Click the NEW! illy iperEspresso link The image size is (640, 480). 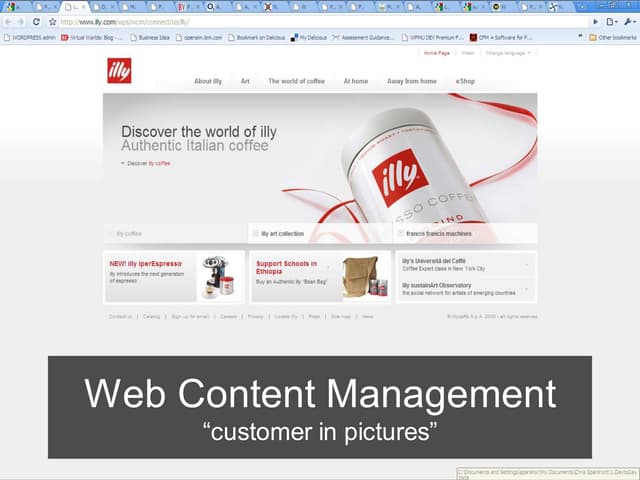click(x=145, y=264)
